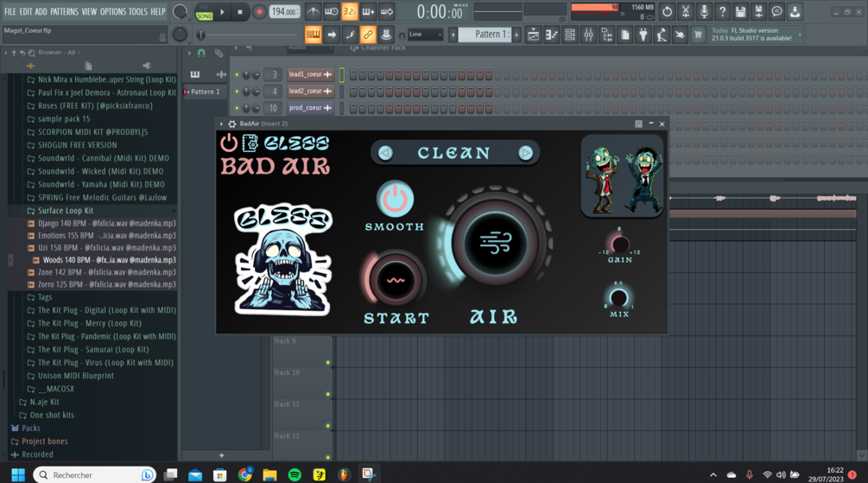Open the audio editor scissors icon
Viewport: 868px width, 483px height.
[x=685, y=11]
